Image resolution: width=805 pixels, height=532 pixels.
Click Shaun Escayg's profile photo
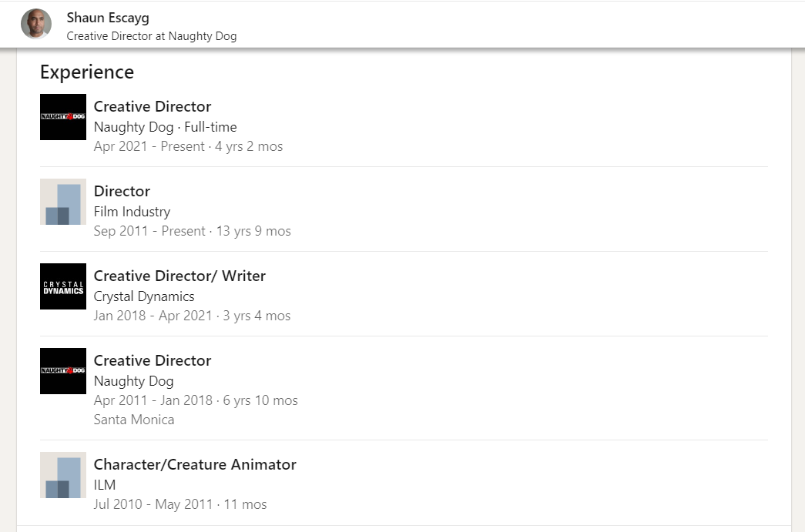(x=36, y=24)
